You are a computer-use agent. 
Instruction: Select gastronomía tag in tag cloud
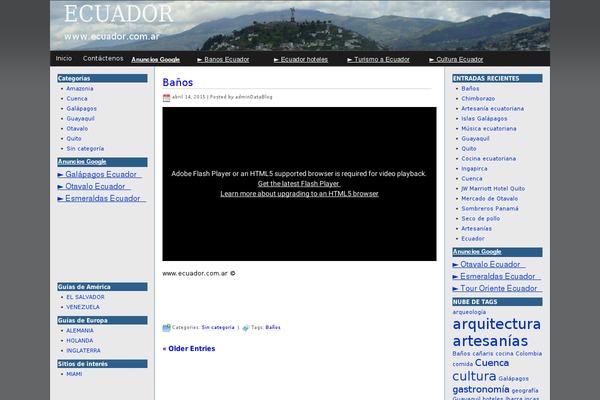[x=481, y=390]
